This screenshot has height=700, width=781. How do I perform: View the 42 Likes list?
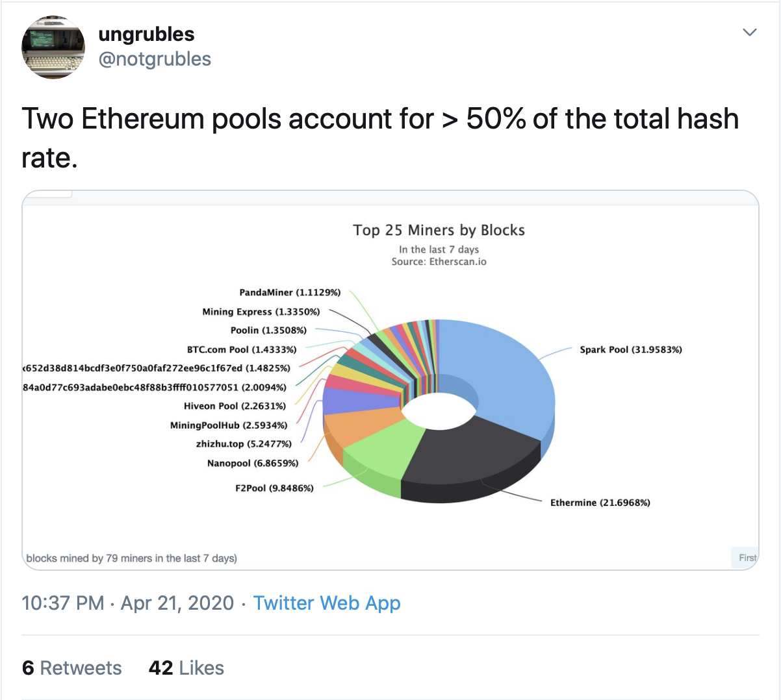point(186,668)
